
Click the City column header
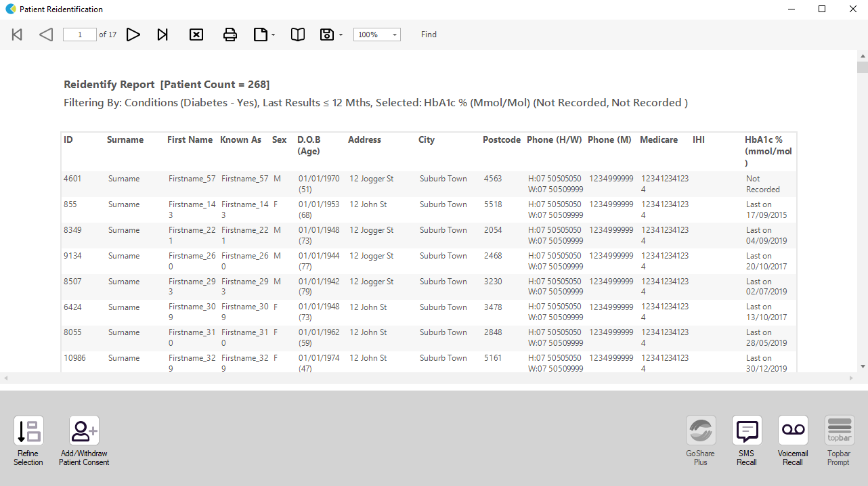click(427, 140)
